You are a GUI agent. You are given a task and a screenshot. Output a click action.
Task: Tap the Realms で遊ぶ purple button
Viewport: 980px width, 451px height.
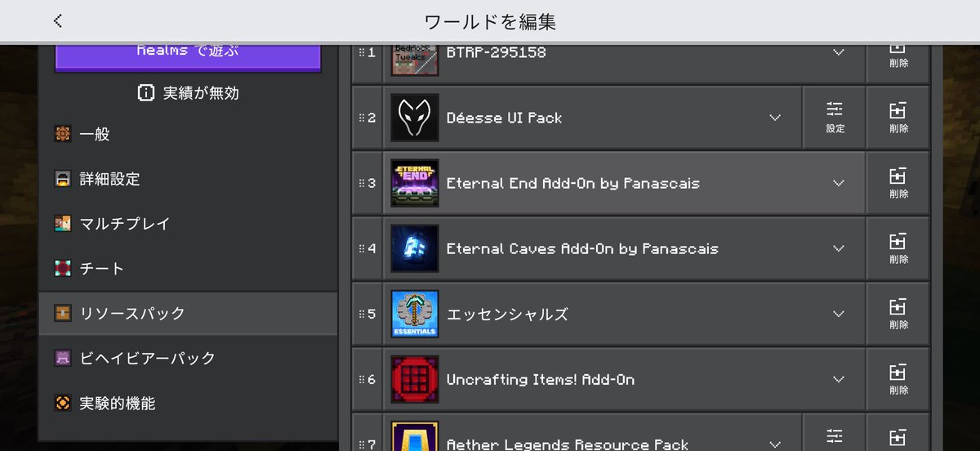click(188, 57)
